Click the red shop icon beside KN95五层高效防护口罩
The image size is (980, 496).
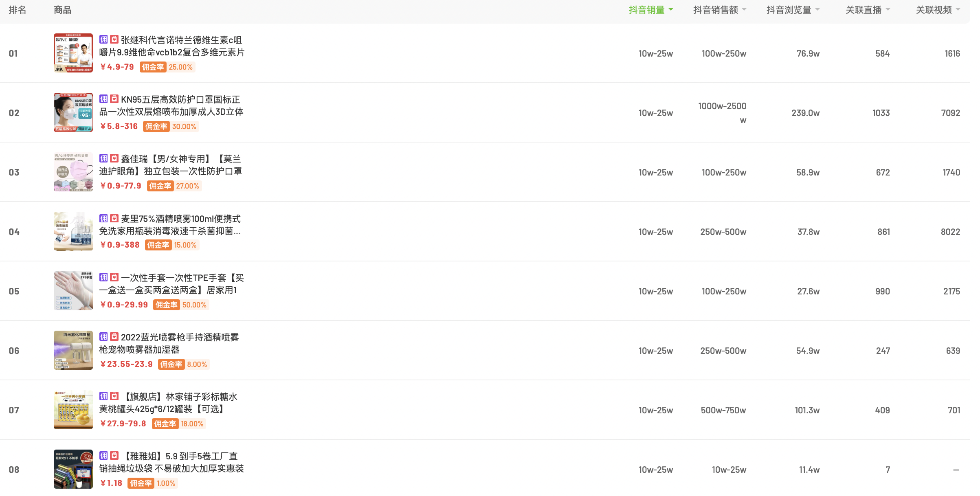[x=114, y=99]
